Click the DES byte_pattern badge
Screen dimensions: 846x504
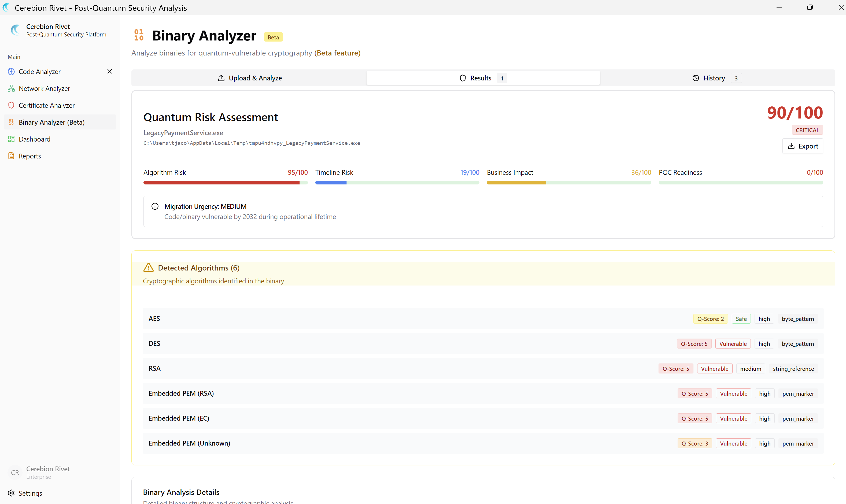[x=797, y=344]
